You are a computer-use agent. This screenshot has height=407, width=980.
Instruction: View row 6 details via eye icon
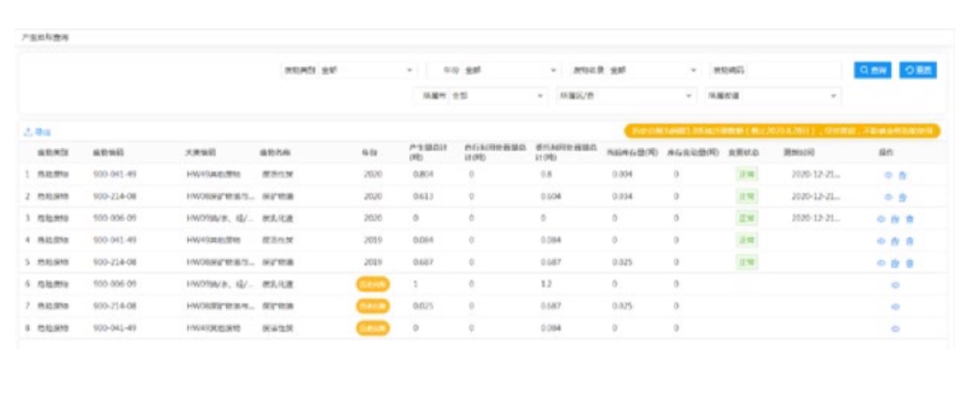coord(895,285)
